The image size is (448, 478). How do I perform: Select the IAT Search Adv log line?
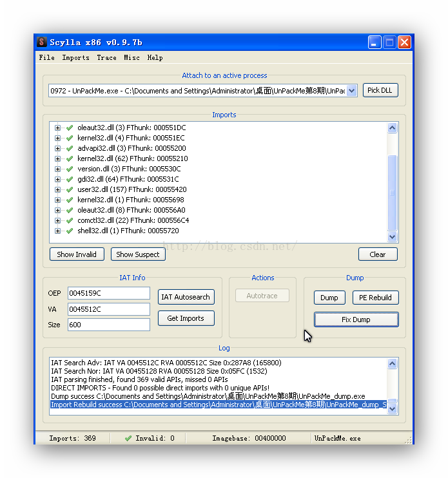166,363
